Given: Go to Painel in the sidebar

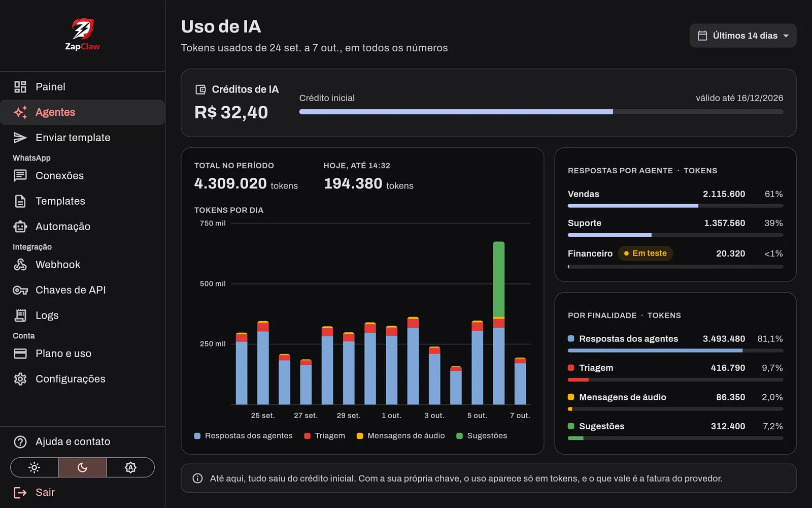Looking at the screenshot, I should 82,87.
